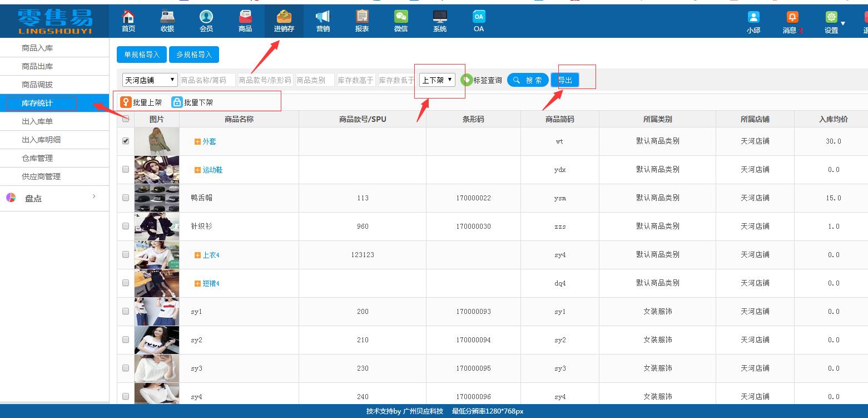This screenshot has width=868, height=418.
Task: Open the 微信 WeChat icon
Action: coord(401,17)
